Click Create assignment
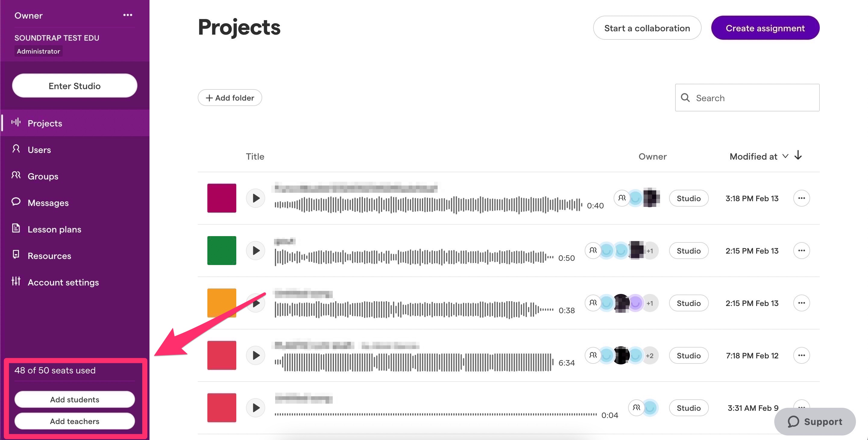This screenshot has height=440, width=868. click(765, 28)
